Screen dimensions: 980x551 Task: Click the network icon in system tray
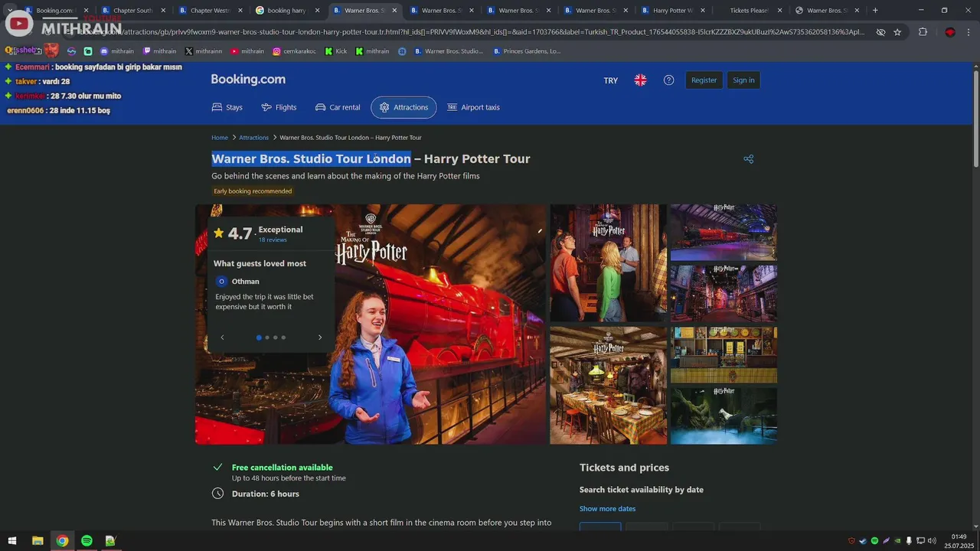coord(921,541)
